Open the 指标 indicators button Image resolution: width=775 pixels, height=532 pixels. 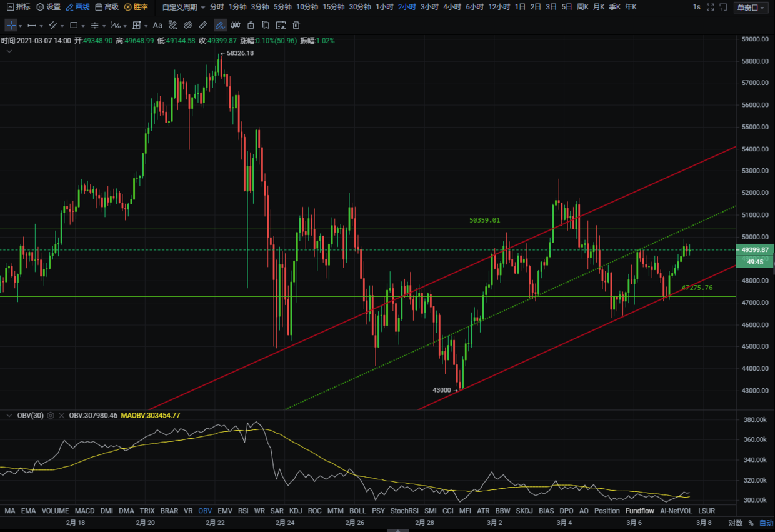pos(18,7)
